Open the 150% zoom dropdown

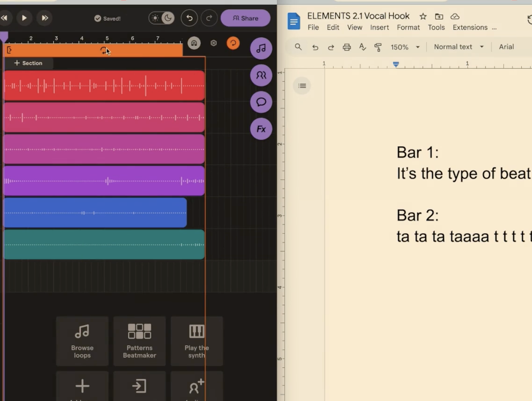[x=405, y=47]
